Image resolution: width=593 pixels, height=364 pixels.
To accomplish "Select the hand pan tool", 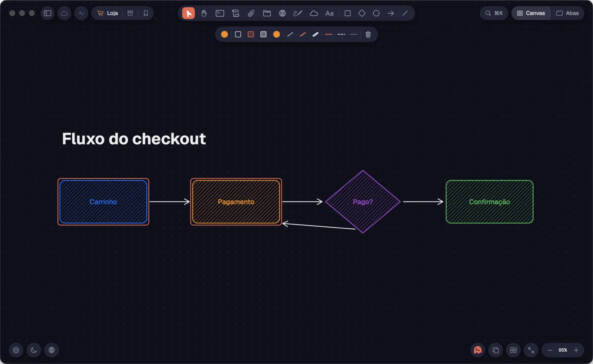I will (204, 13).
